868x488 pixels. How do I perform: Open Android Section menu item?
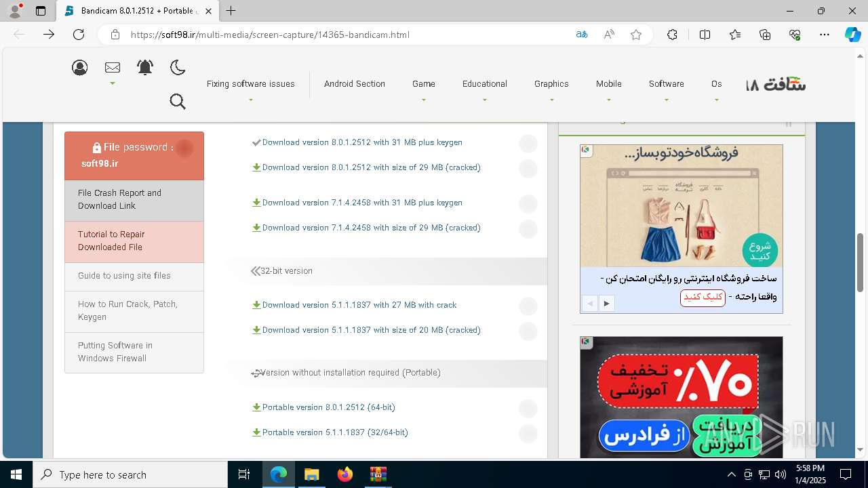354,84
